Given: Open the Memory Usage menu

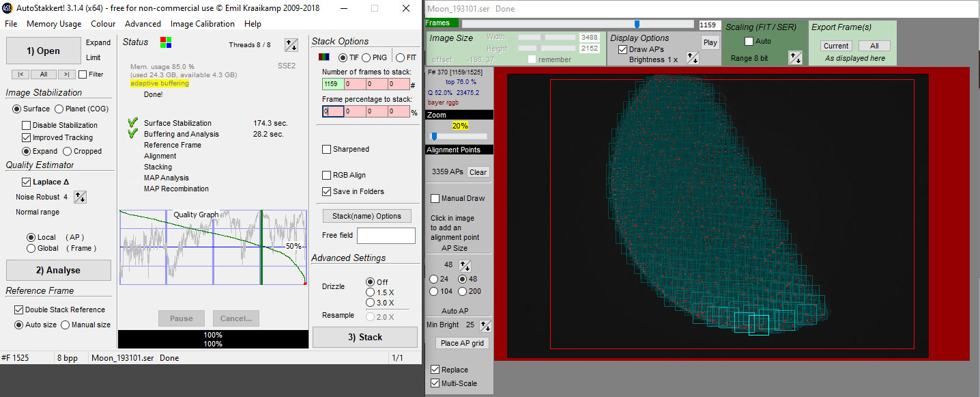Looking at the screenshot, I should [54, 24].
